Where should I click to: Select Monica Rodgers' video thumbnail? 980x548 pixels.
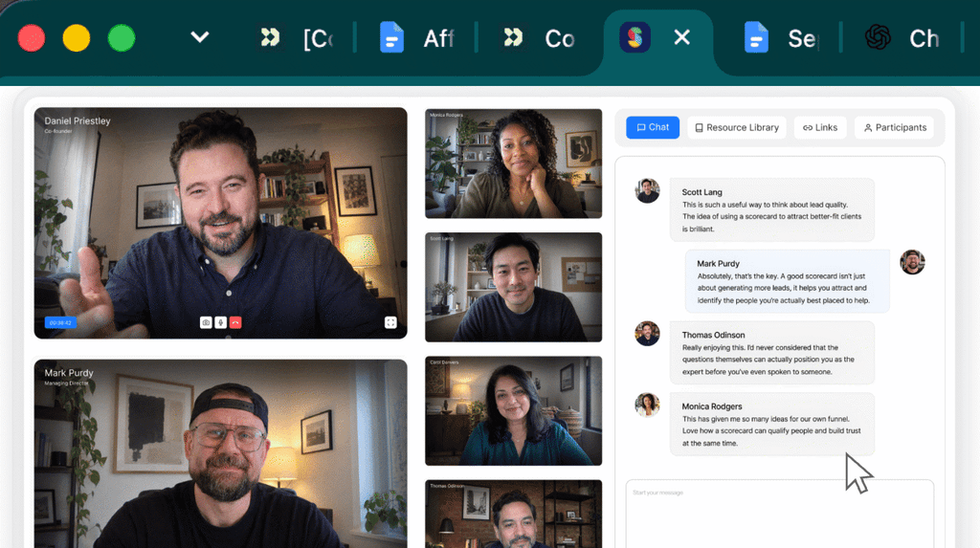(x=514, y=164)
